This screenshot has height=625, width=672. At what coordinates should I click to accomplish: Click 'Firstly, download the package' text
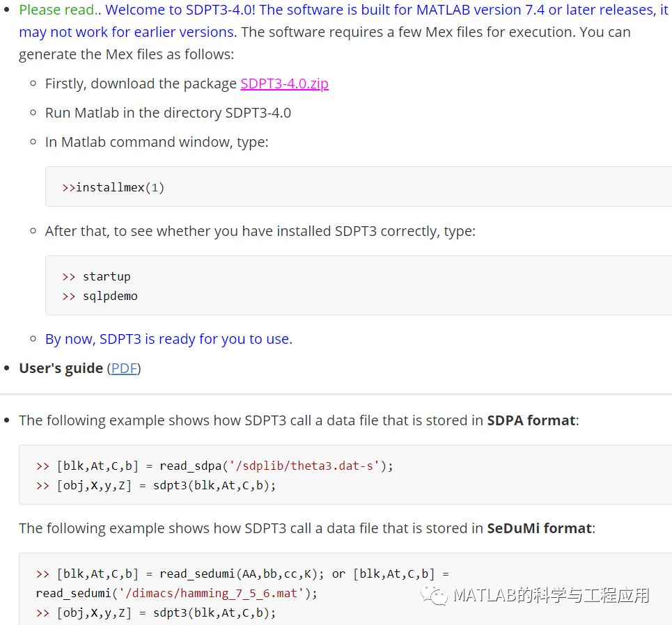pyautogui.click(x=141, y=84)
